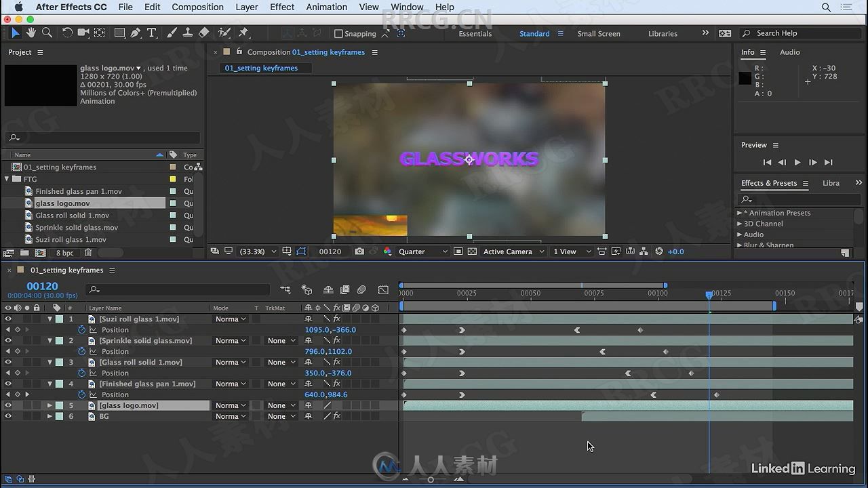Screen dimensions: 868x488
Task: Open the Effect menu
Action: click(282, 7)
